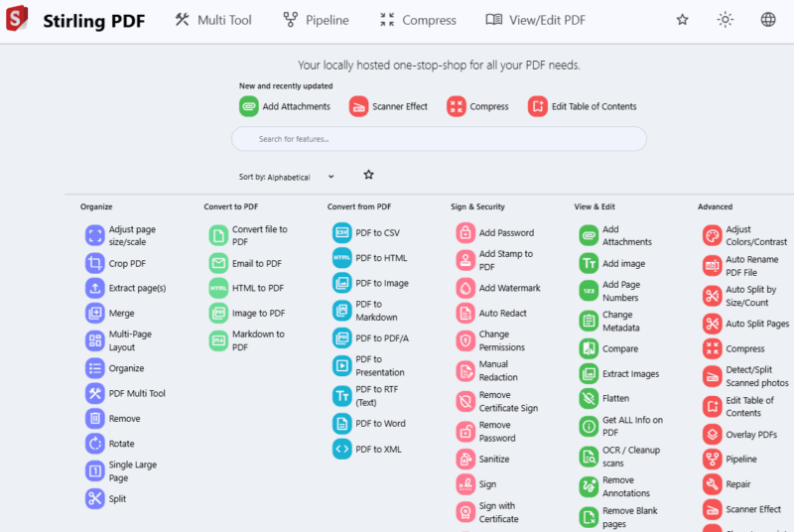Toggle the dark mode sun icon
Screen dimensions: 794x532
726,20
